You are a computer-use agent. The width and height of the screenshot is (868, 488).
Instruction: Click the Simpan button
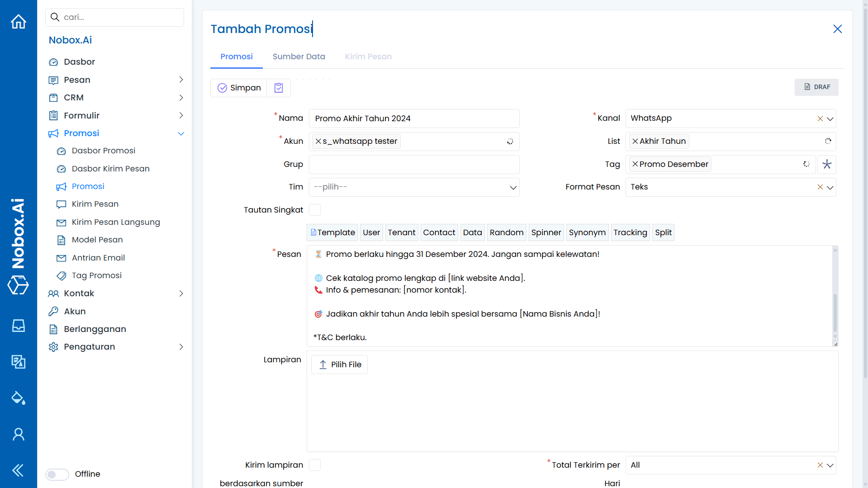tap(239, 88)
